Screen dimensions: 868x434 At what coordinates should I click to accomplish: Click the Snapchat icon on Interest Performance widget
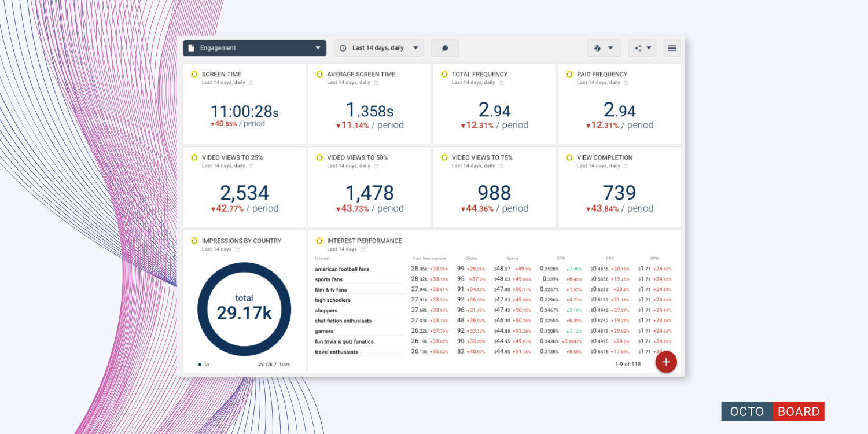[x=319, y=241]
